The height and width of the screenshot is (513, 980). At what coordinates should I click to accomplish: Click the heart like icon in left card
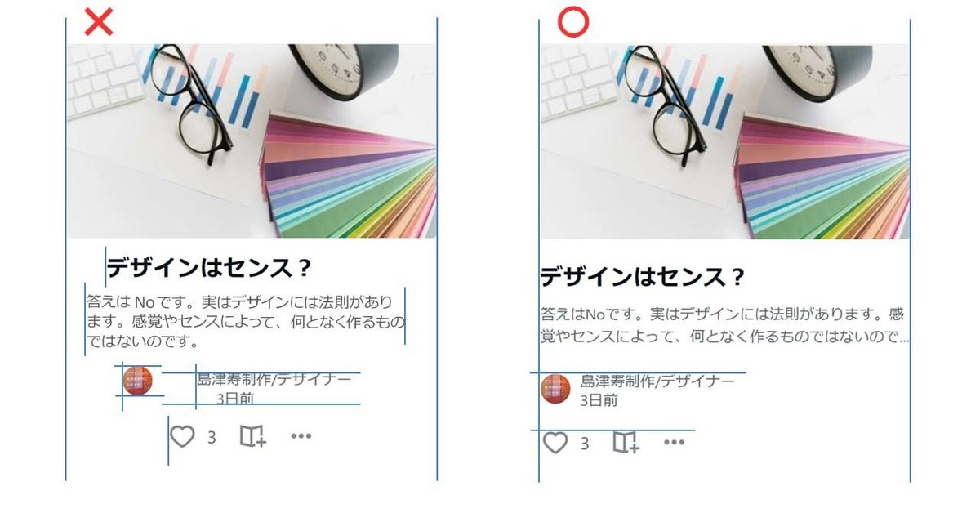tap(182, 437)
